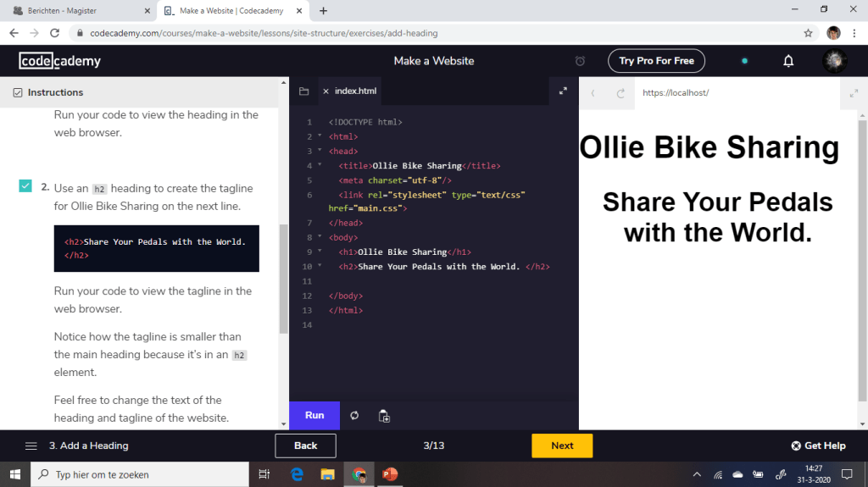
Task: Click the Windows taskbar search box
Action: pyautogui.click(x=140, y=474)
